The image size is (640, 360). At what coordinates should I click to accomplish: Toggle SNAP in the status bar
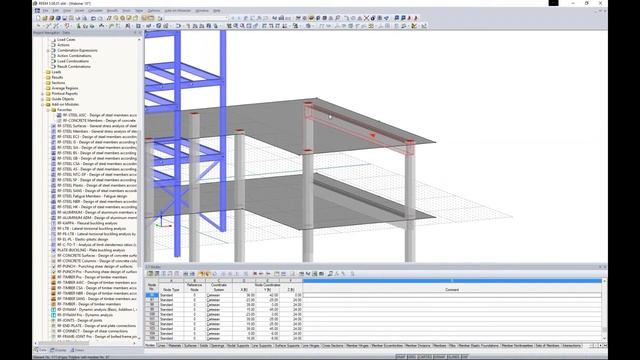point(401,357)
